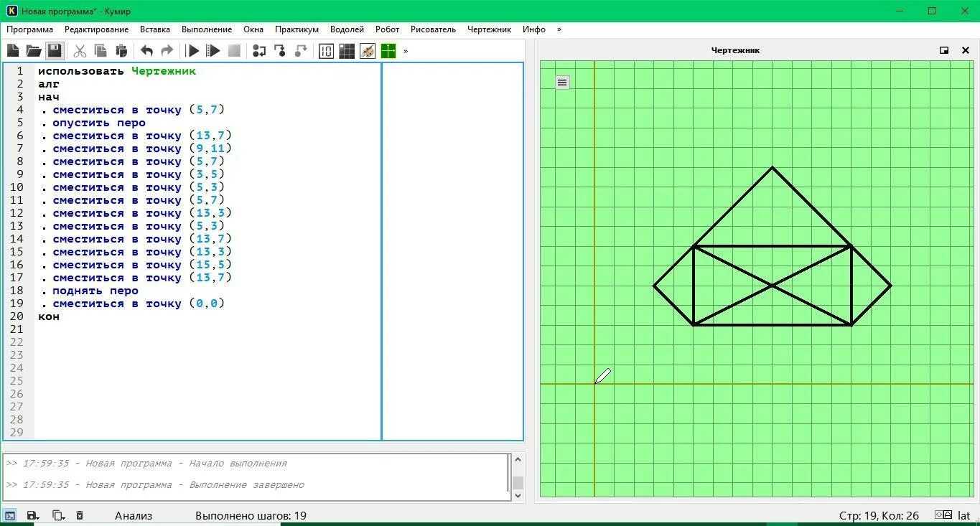
Task: Clear the console output with trash icon
Action: [x=80, y=515]
